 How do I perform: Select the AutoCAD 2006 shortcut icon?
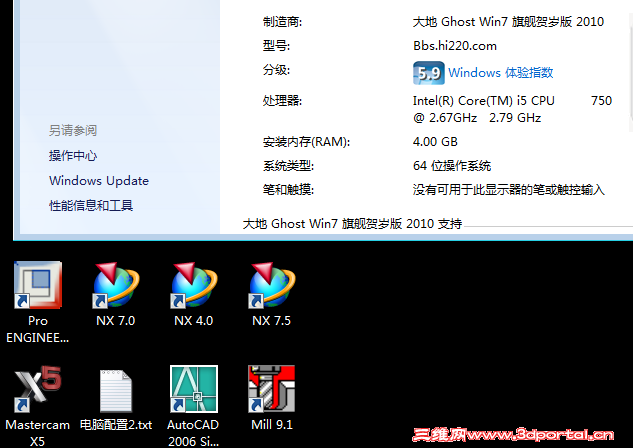[x=194, y=389]
